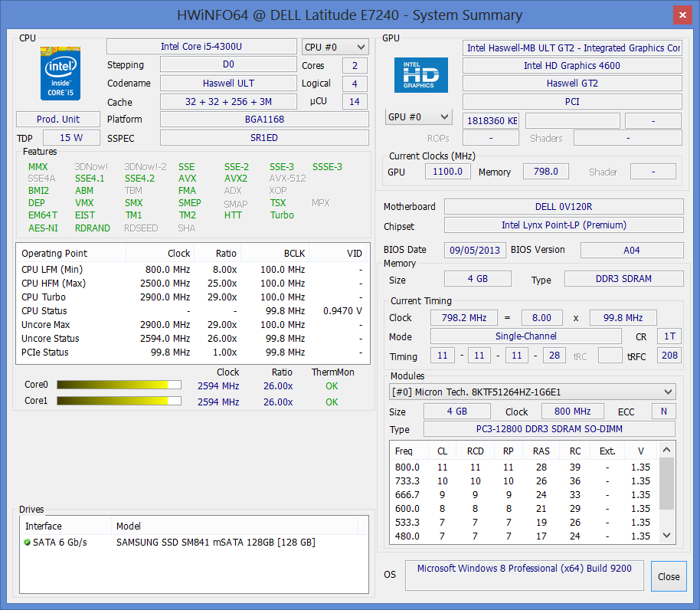Image resolution: width=700 pixels, height=610 pixels.
Task: Click the memory timings table scrollbar thumb
Action: click(x=666, y=484)
